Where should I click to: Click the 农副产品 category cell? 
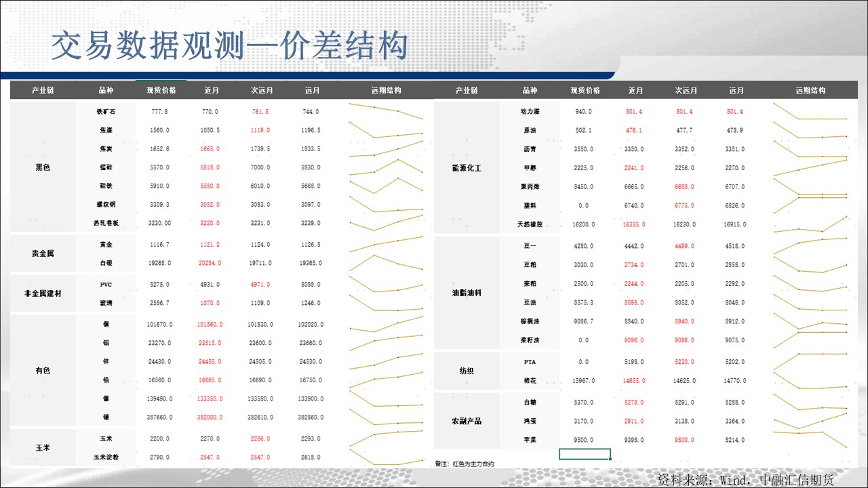coord(467,421)
